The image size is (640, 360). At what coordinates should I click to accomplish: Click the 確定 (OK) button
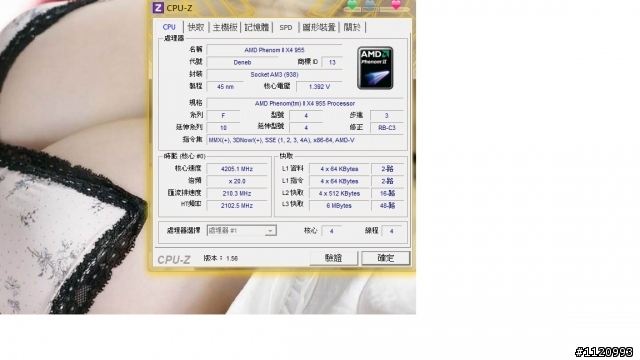[386, 258]
